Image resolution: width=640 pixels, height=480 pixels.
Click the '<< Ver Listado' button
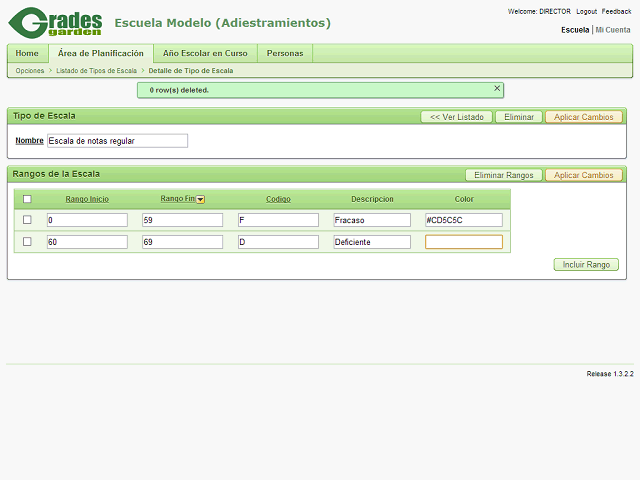tap(456, 117)
